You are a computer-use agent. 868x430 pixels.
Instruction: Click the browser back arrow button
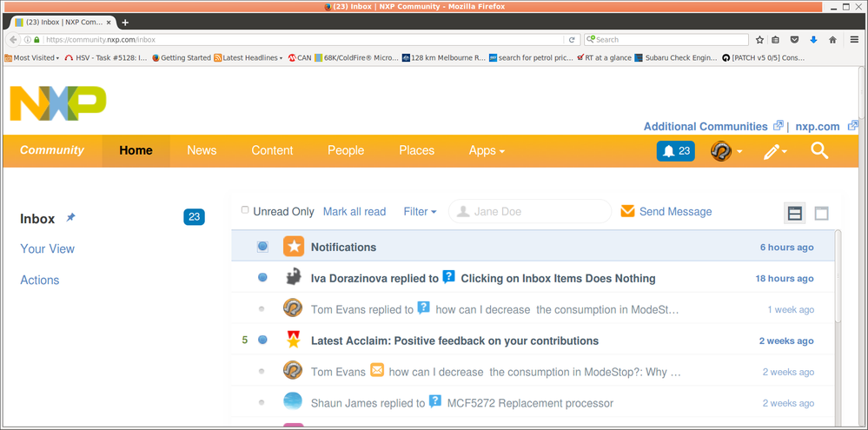coord(13,40)
